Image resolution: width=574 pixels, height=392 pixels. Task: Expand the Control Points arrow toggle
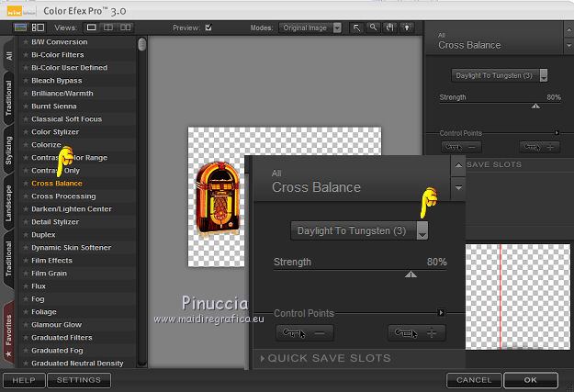[441, 313]
